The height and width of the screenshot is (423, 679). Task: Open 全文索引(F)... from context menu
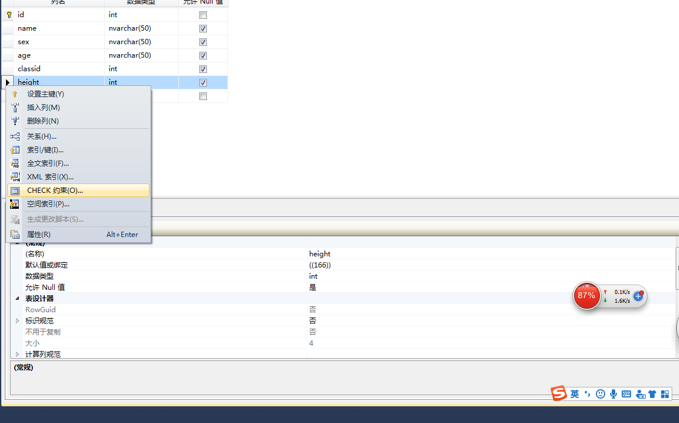pos(78,163)
